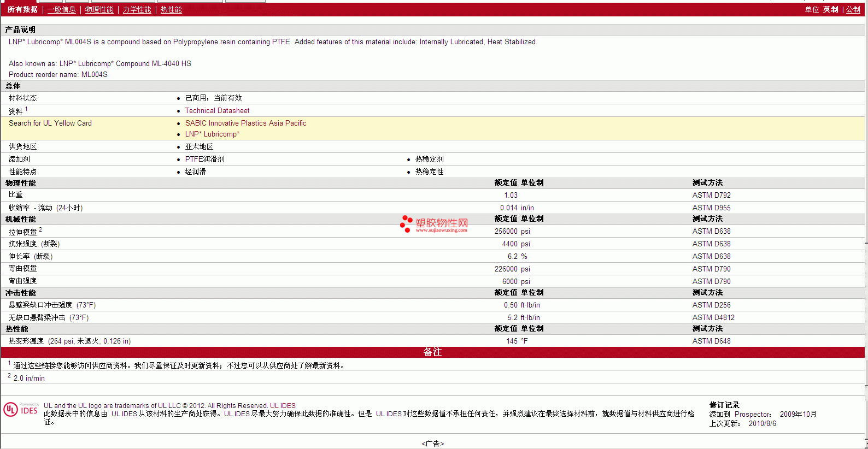868x449 pixels.
Task: Select the 拉伸模量 row label
Action: (x=23, y=233)
